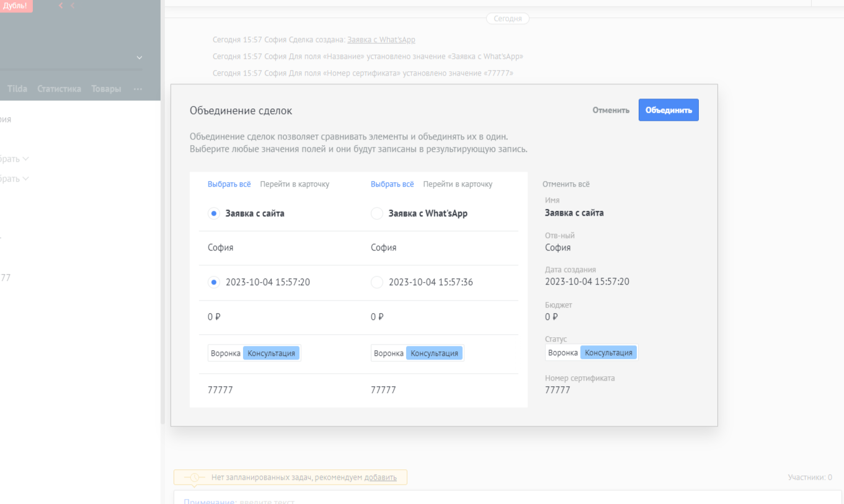Open the 'Заявка с What'sApp' link in the feed
Viewport: 844px width, 504px height.
click(x=381, y=40)
